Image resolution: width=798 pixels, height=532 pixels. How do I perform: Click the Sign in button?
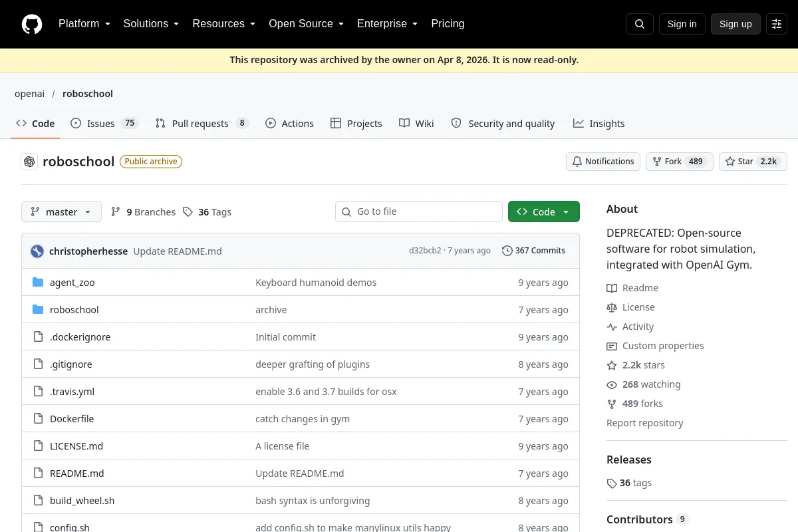tap(682, 24)
